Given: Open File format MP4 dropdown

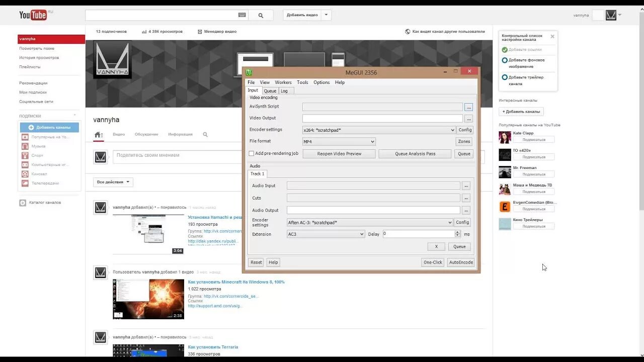Looking at the screenshot, I should click(339, 142).
